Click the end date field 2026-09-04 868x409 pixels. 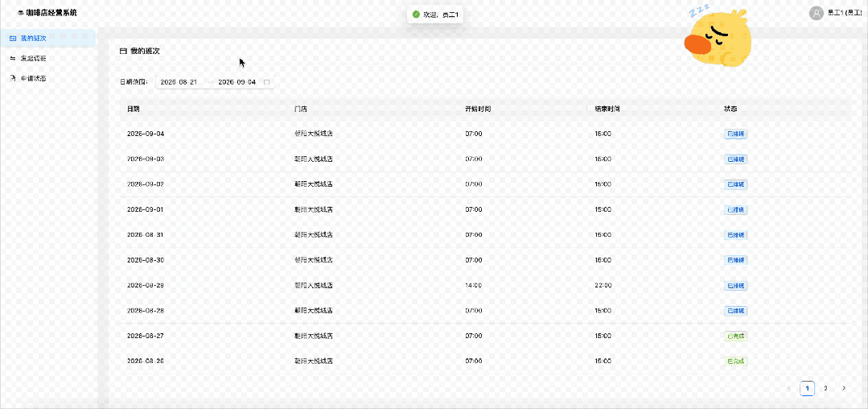coord(237,82)
